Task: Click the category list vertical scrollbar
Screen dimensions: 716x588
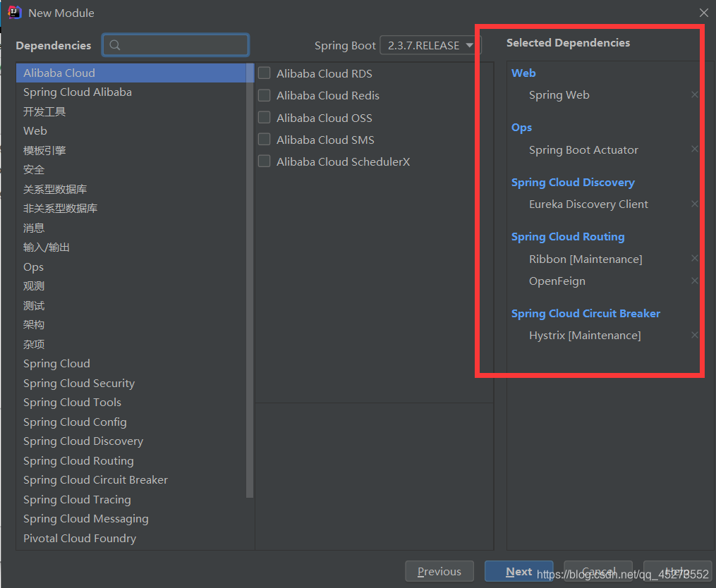Action: (250, 281)
